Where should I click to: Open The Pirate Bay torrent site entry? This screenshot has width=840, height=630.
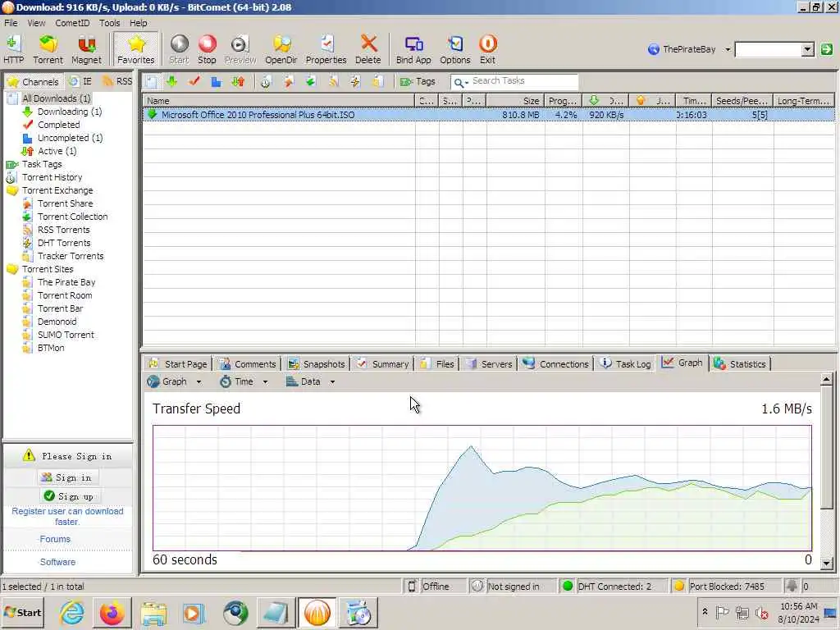[66, 282]
